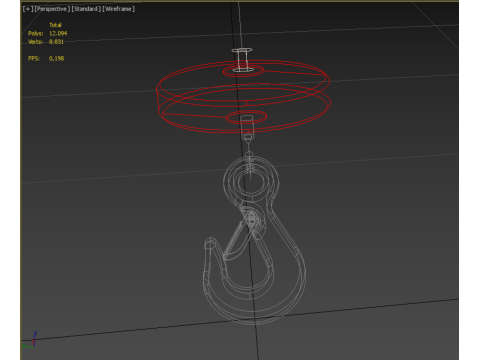Select the white axle pin atop the pulley
480x360 pixels.
(x=242, y=60)
